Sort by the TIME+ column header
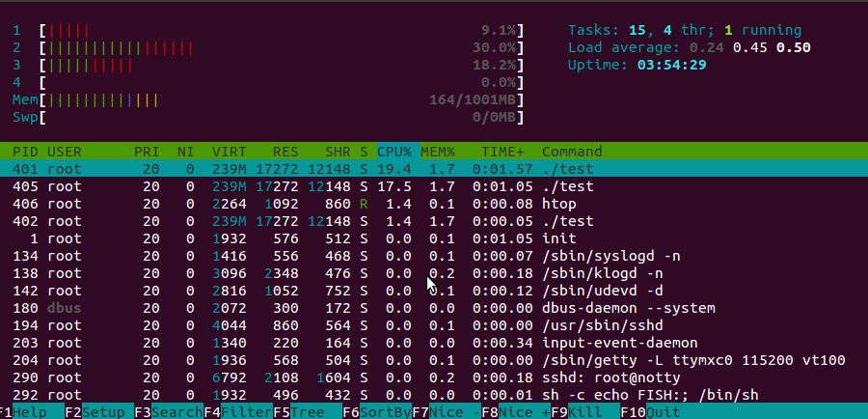Viewport: 868px width, 419px height. tap(502, 152)
